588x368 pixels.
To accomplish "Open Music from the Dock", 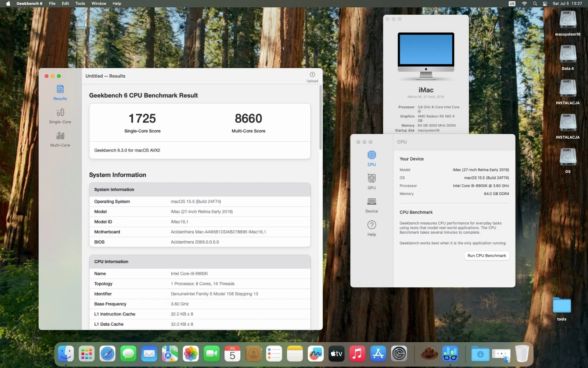I will pyautogui.click(x=357, y=354).
